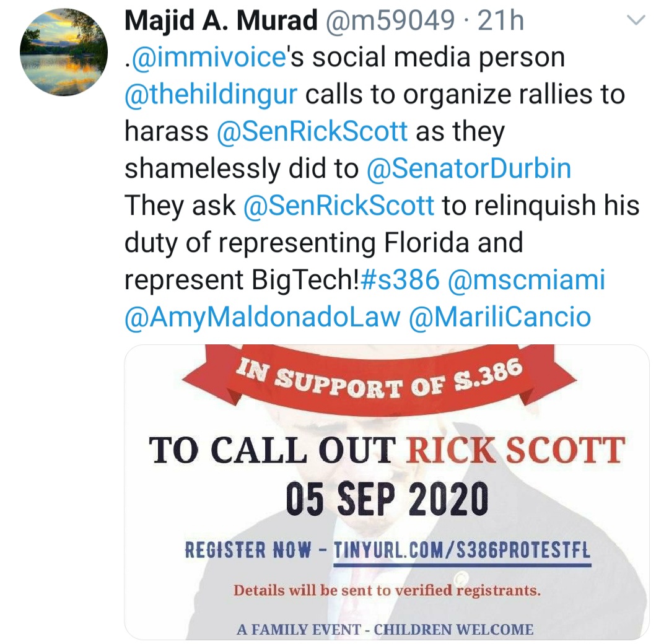
Task: Open the @thehildingur mention
Action: [211, 94]
